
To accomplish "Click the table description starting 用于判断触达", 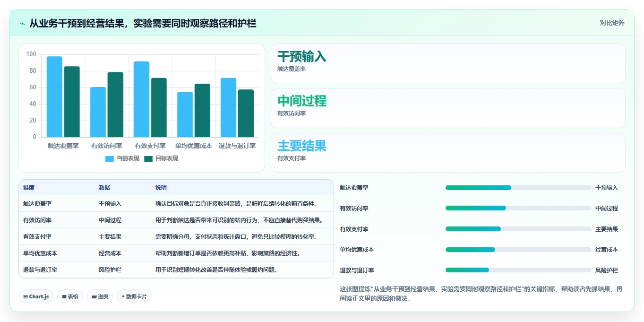I will click(239, 220).
